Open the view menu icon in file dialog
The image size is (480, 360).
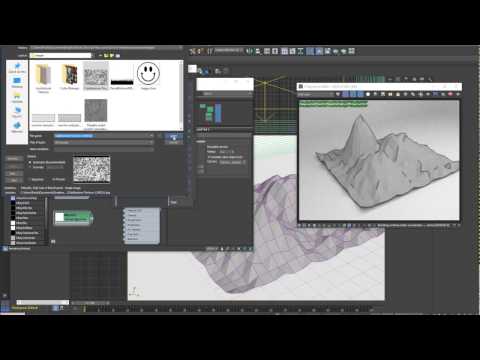[118, 55]
